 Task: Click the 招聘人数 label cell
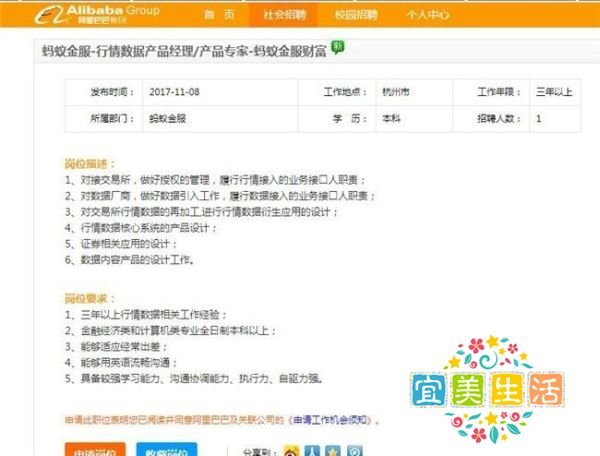click(491, 119)
